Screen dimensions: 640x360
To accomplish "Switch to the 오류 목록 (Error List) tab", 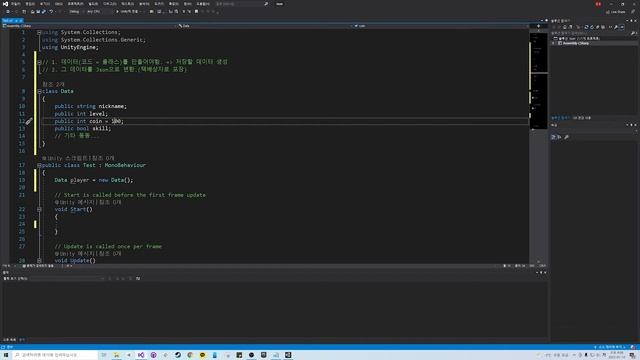I will pyautogui.click(x=10, y=340).
